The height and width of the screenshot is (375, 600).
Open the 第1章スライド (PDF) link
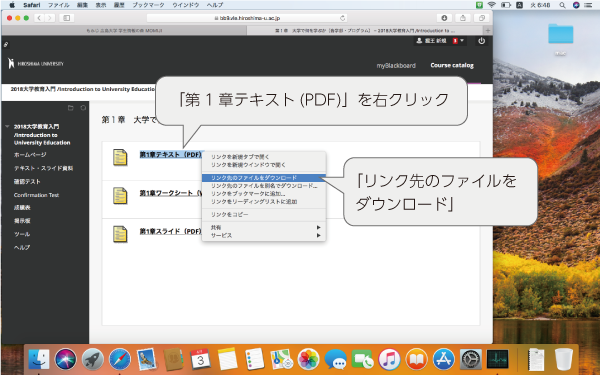170,231
